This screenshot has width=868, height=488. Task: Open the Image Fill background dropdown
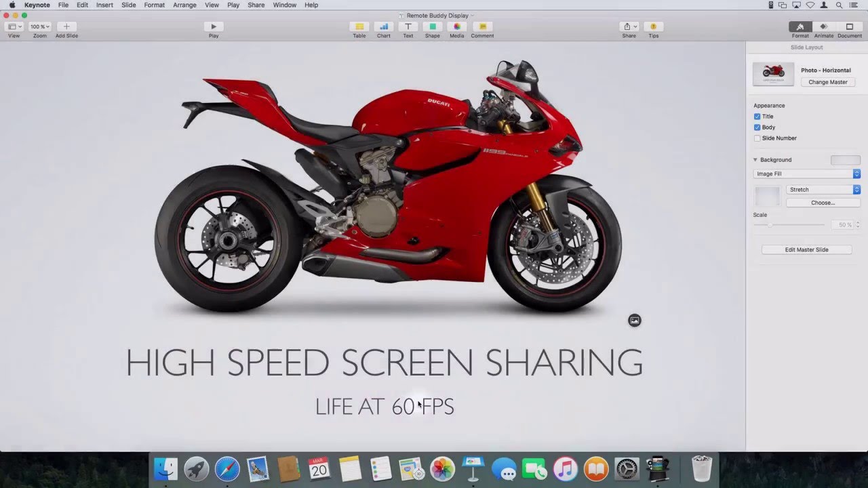807,174
